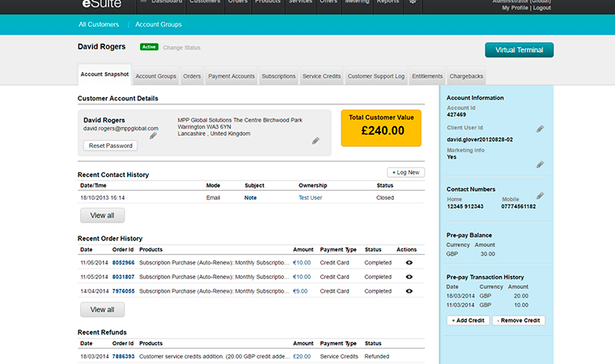Open settings gear icon in top navigation
615x364 pixels.
[x=414, y=2]
